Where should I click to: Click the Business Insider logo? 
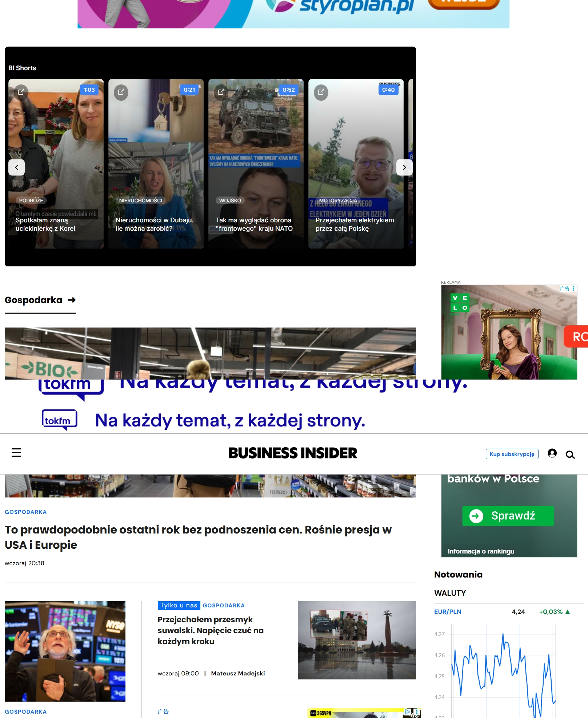pos(293,453)
